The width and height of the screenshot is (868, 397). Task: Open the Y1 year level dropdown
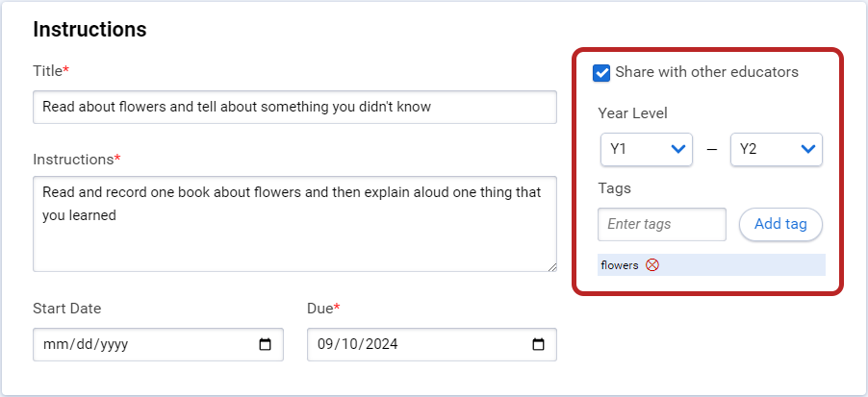[x=647, y=149]
